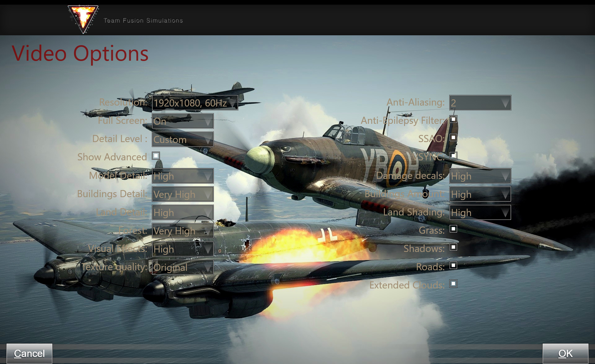Toggle the Show Advanced checkbox
The width and height of the screenshot is (595, 364).
(x=156, y=156)
